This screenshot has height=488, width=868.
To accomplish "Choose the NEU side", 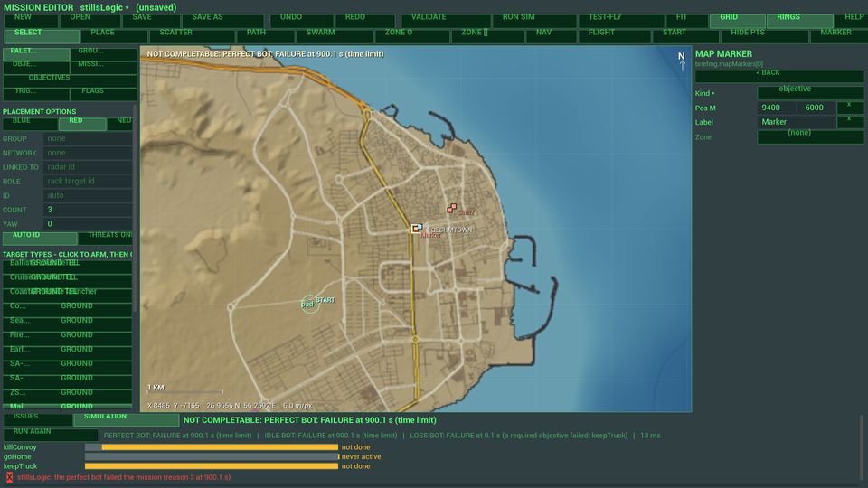I will coord(120,124).
